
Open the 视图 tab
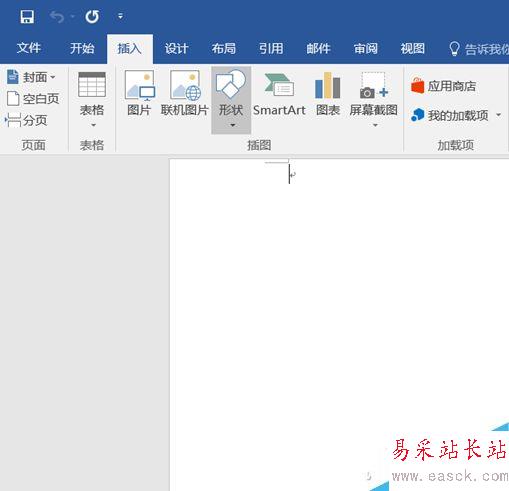point(413,49)
